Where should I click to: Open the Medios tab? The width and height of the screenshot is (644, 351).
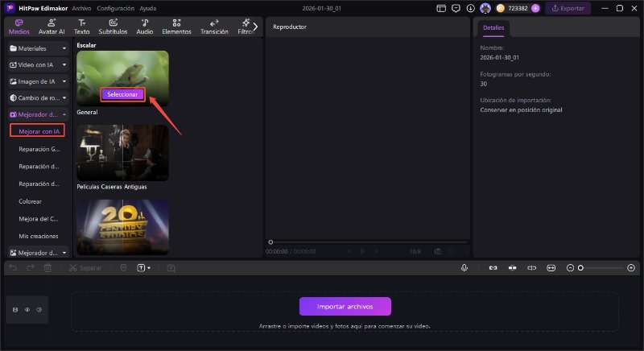[x=19, y=27]
